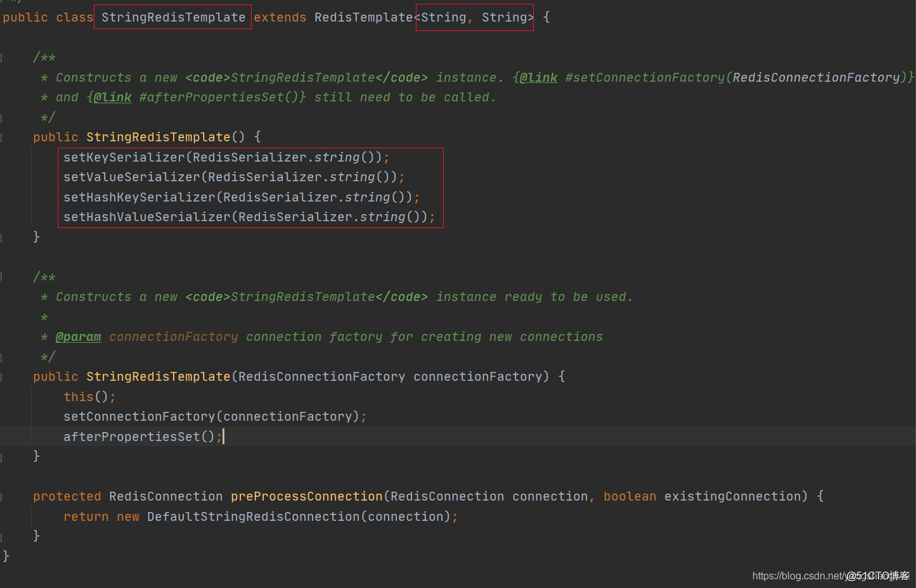916x588 pixels.
Task: Click the RedisTemplate superclass name
Action: point(364,17)
